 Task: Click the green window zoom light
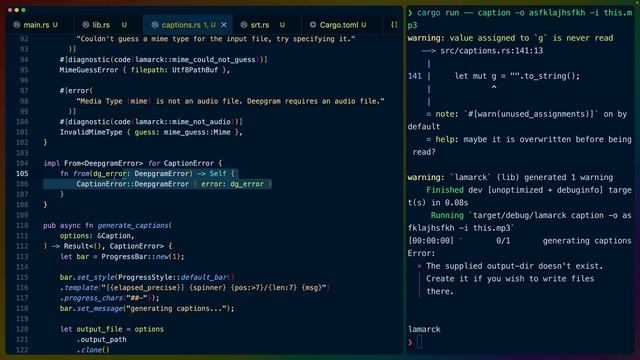pyautogui.click(x=23, y=10)
